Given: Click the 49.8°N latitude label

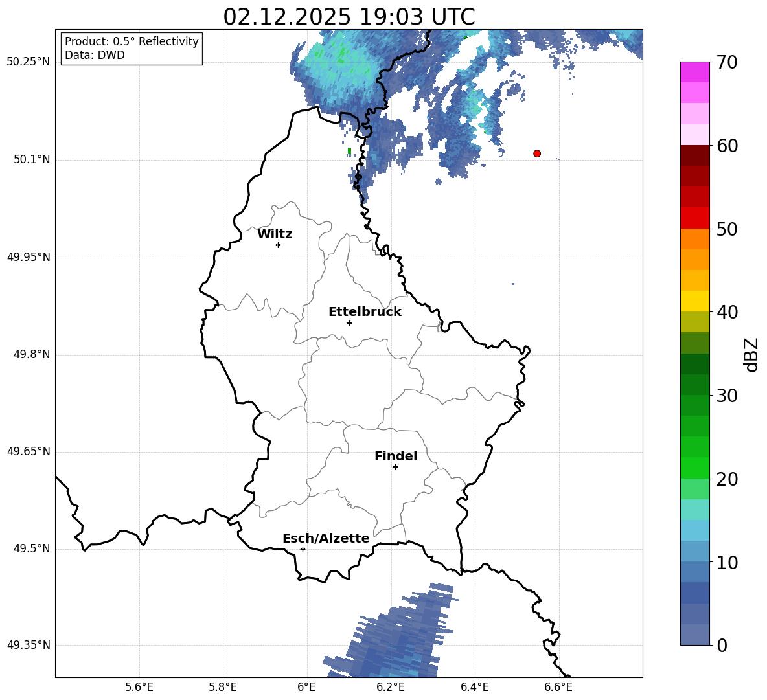Looking at the screenshot, I should 32,354.
